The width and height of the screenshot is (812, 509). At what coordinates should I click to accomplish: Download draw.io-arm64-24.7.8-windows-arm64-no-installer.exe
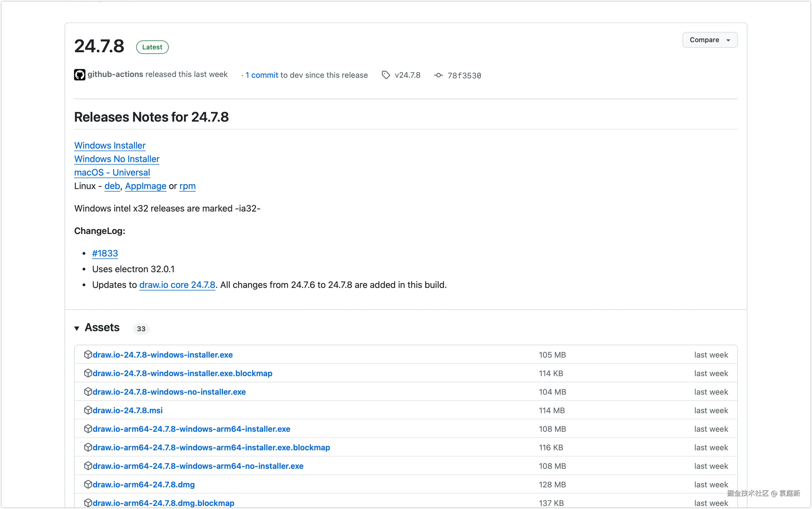[198, 466]
